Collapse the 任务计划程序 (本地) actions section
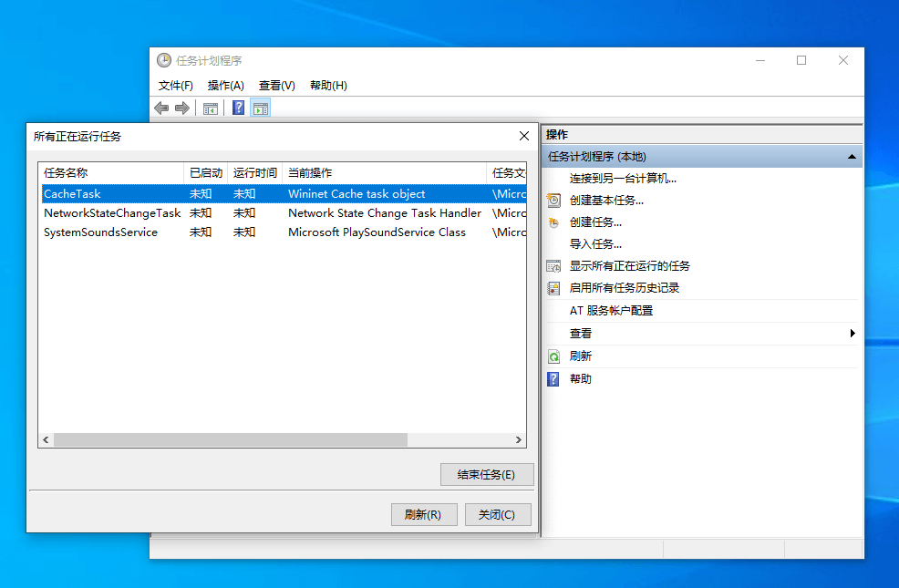Image resolution: width=899 pixels, height=588 pixels. (x=852, y=157)
